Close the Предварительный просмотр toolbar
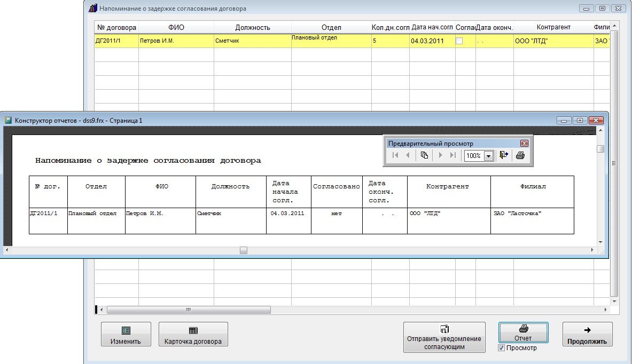 click(524, 144)
